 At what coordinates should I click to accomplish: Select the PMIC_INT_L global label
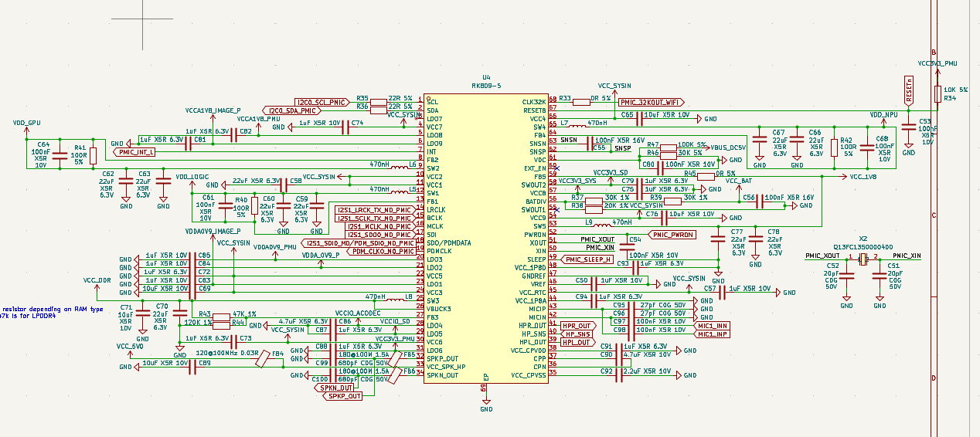136,152
